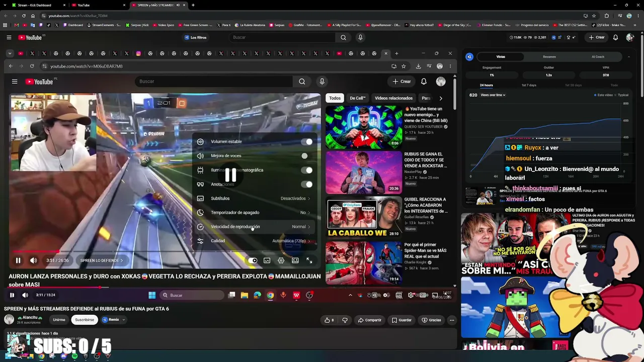Image resolution: width=644 pixels, height=362 pixels.
Task: Bookmark the inner browser page with star
Action: point(404,66)
